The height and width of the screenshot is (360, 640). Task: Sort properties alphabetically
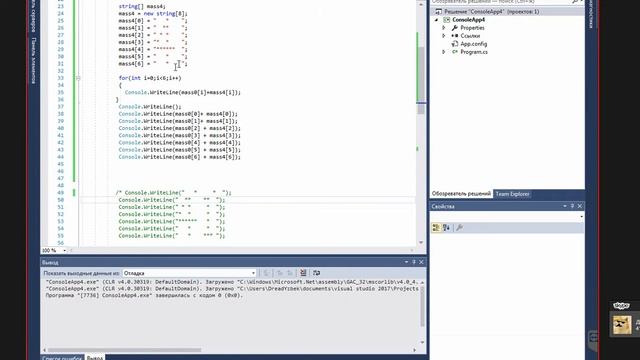tap(446, 228)
